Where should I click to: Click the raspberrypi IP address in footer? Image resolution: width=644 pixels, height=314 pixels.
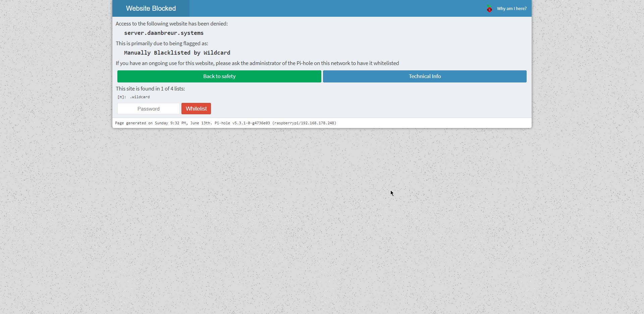pos(305,123)
